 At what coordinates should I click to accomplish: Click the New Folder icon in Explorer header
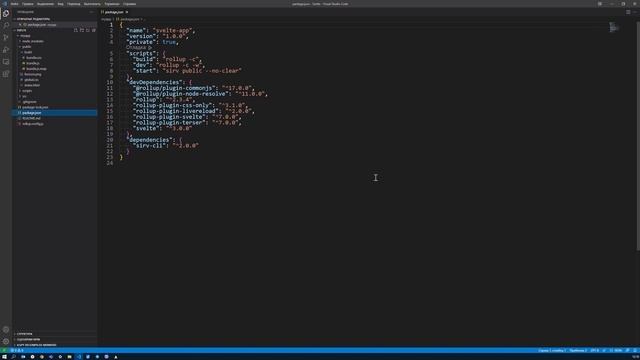click(x=82, y=30)
